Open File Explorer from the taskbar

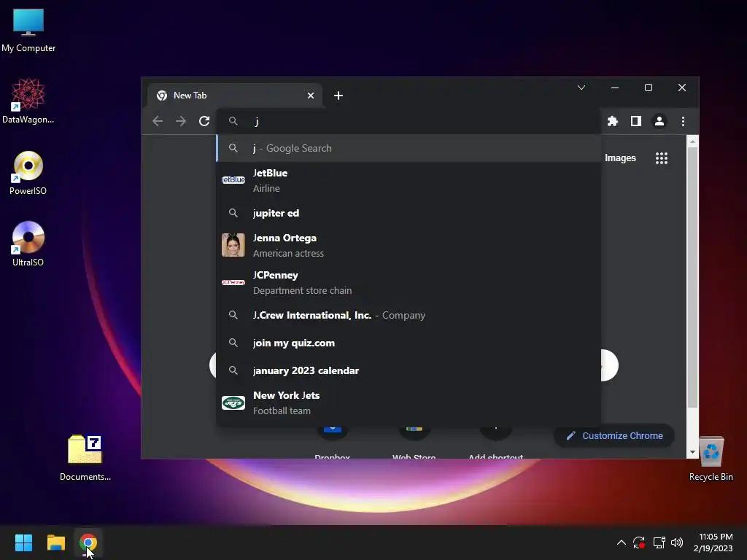point(56,542)
